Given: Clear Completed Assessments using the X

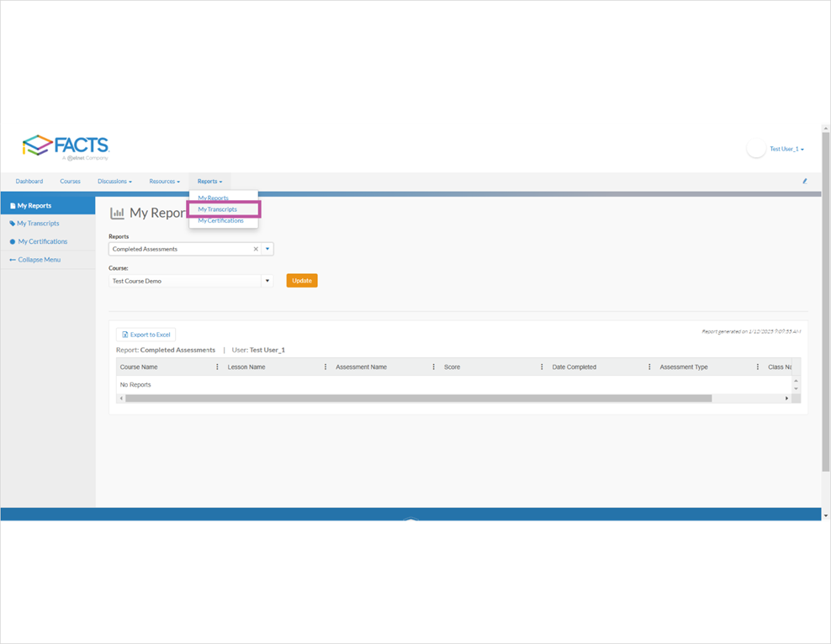Looking at the screenshot, I should click(256, 249).
